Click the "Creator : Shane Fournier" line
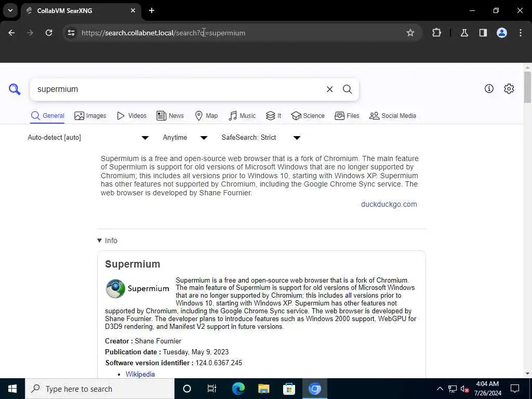The width and height of the screenshot is (532, 399). (x=143, y=341)
